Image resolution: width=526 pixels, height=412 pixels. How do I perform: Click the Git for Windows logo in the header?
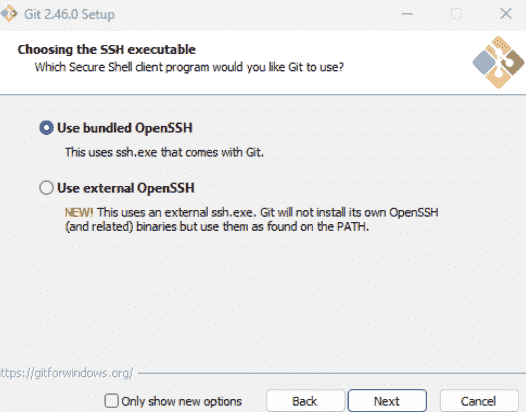pos(498,62)
